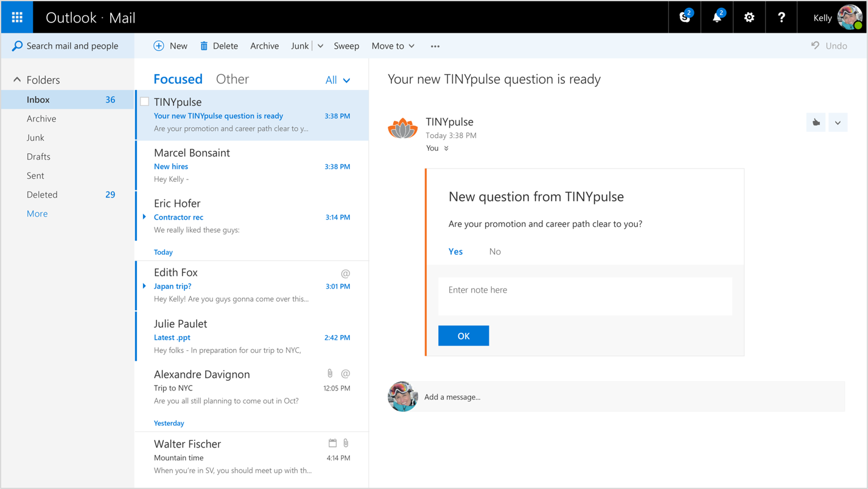Open the notifications bell icon
Image resolution: width=868 pixels, height=489 pixels.
(x=717, y=18)
